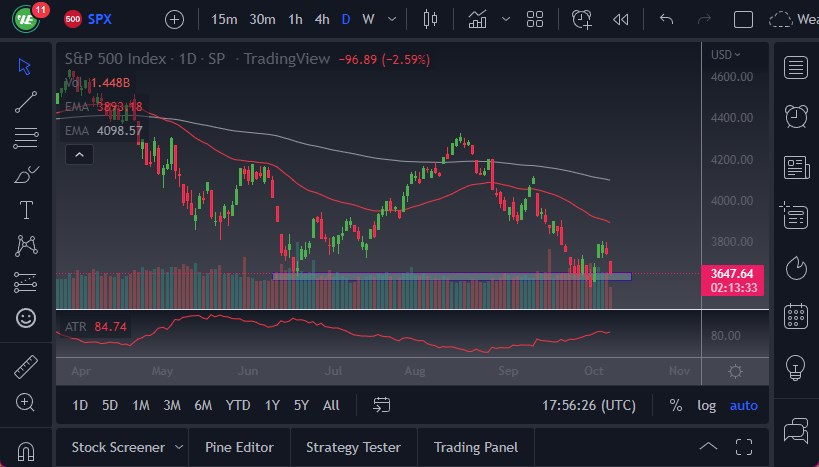Open the emoji icons tool

pos(26,318)
